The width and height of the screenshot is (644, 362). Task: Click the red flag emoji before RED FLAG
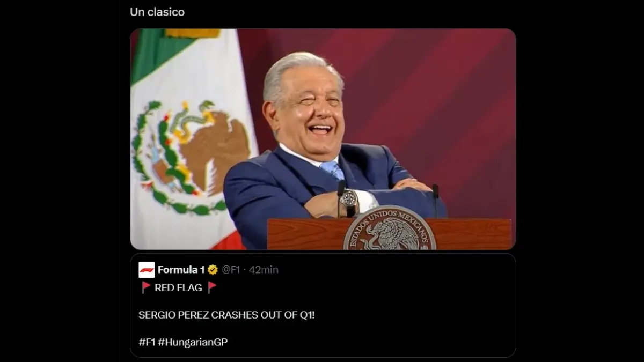click(x=146, y=287)
